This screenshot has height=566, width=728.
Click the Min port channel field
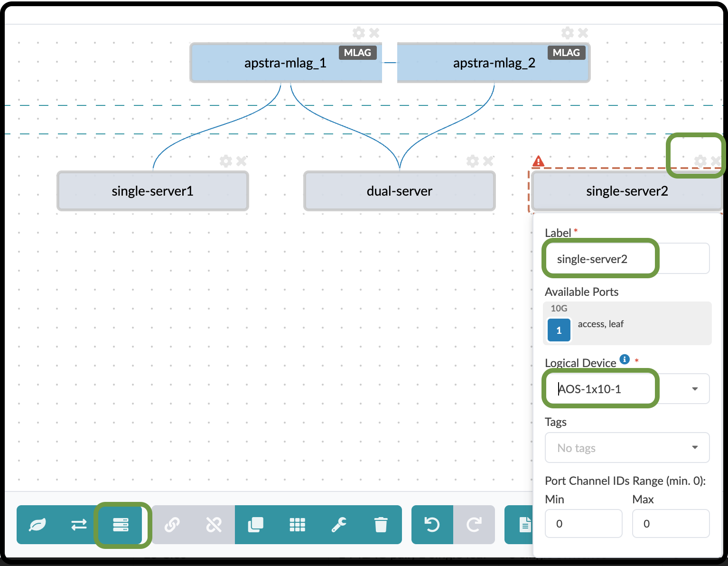(x=584, y=523)
